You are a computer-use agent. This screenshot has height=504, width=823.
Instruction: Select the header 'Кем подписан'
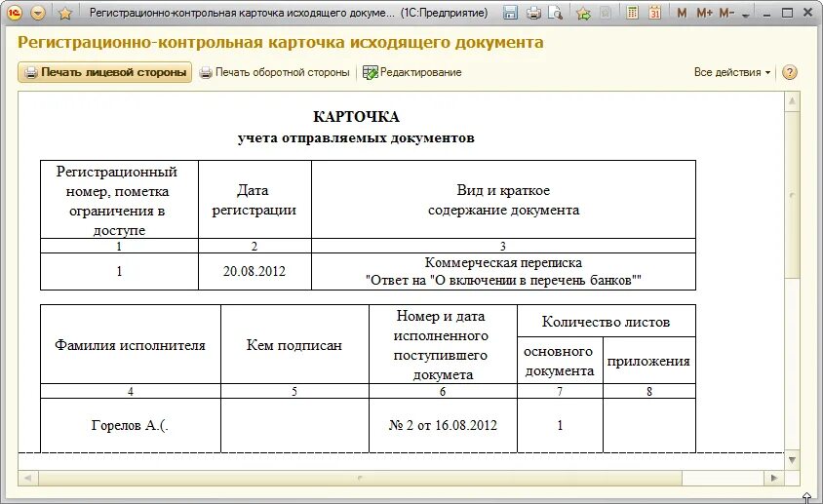click(294, 345)
